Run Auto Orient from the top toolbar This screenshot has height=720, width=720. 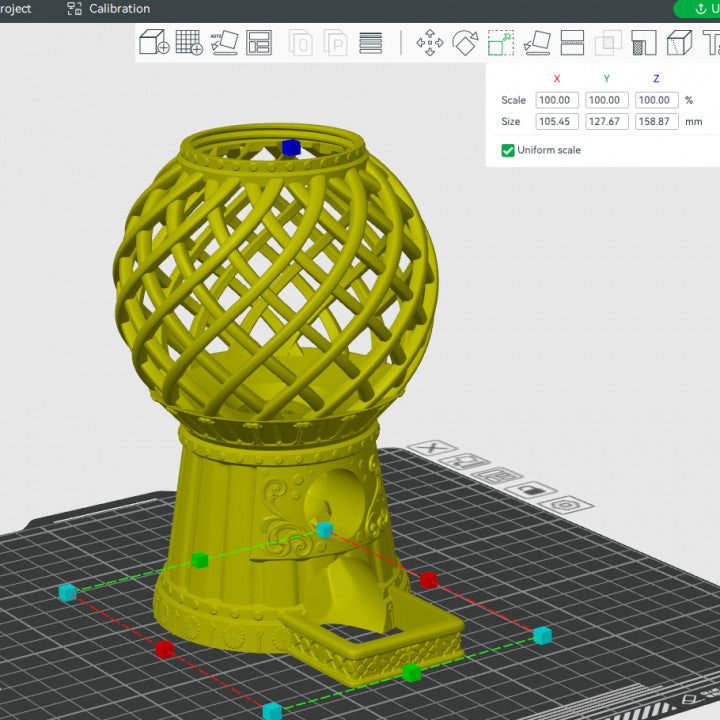click(x=224, y=43)
